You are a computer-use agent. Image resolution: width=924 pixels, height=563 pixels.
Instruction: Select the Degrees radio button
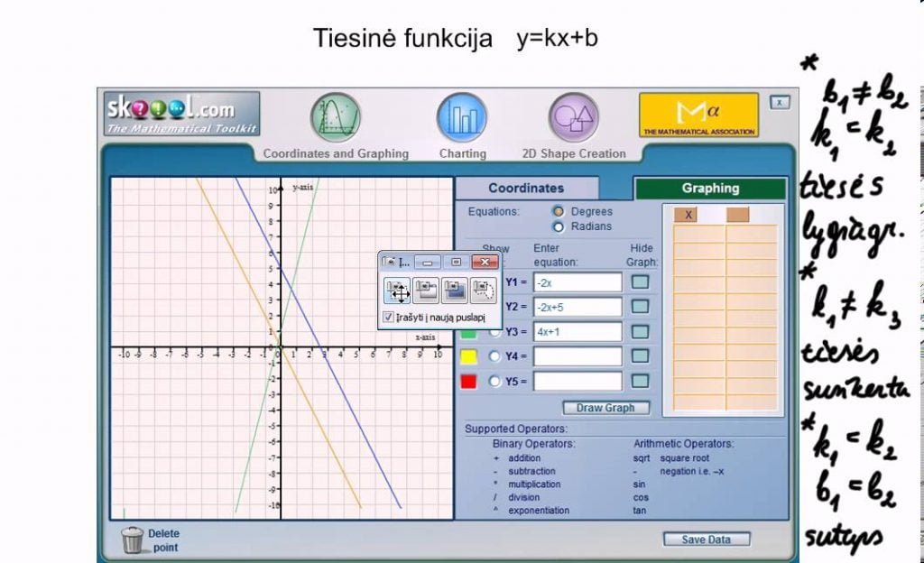pyautogui.click(x=558, y=211)
